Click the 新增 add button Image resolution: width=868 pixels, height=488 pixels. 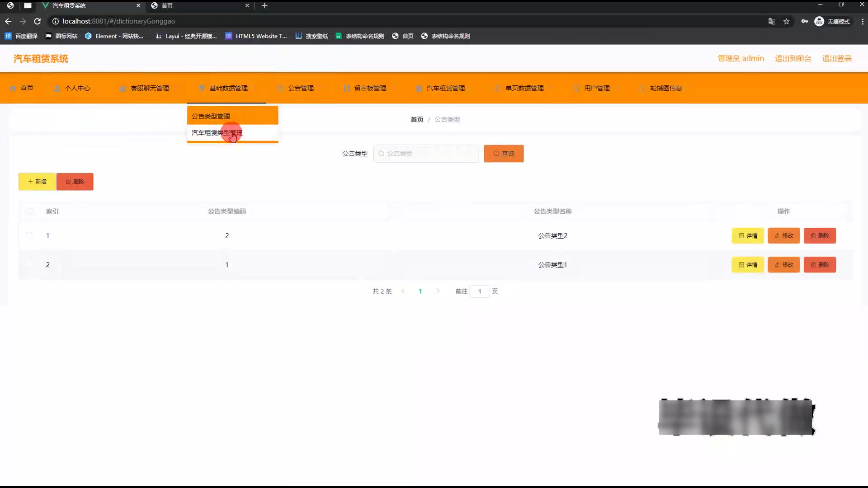tap(37, 182)
